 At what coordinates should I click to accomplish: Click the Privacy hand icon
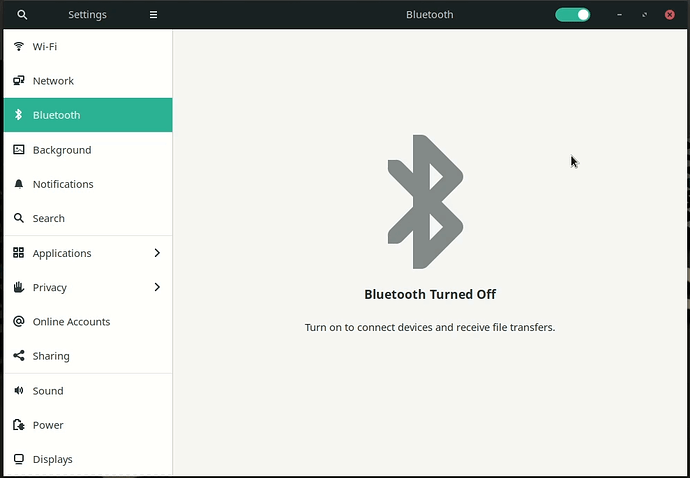(18, 287)
